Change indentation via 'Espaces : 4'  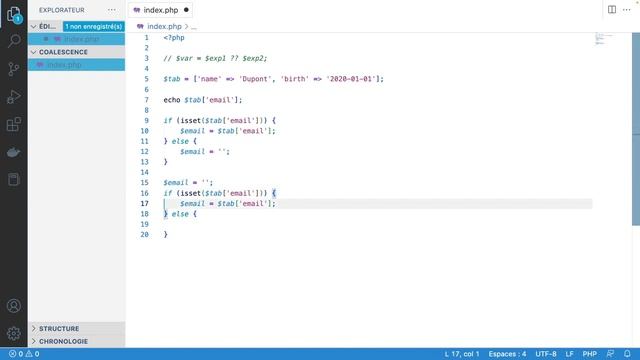[x=507, y=354]
